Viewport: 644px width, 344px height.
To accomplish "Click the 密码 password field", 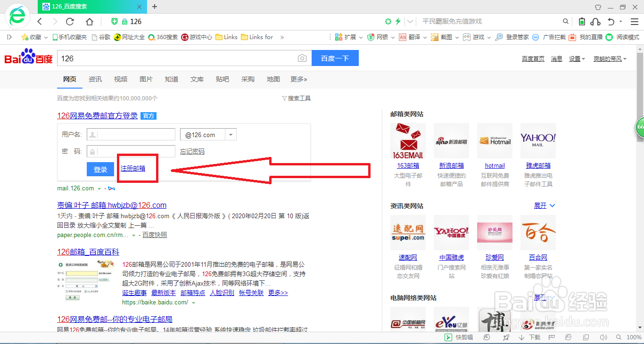I will point(131,151).
